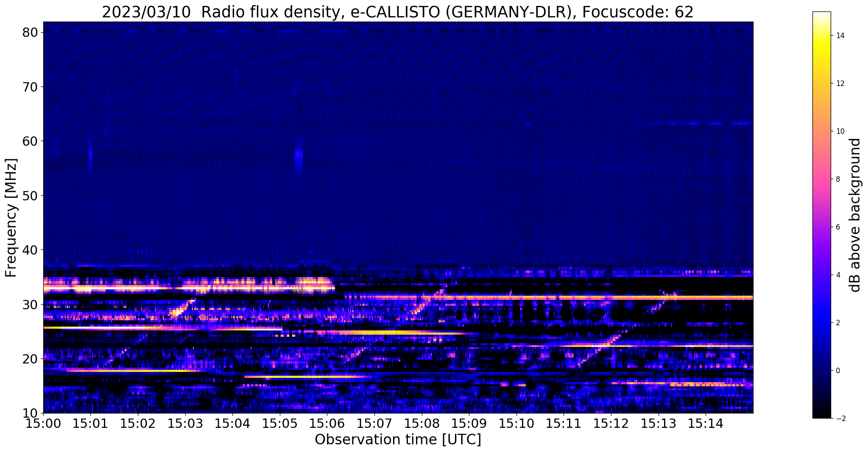
Task: Click the colorbar tick label 14
Action: (x=840, y=36)
